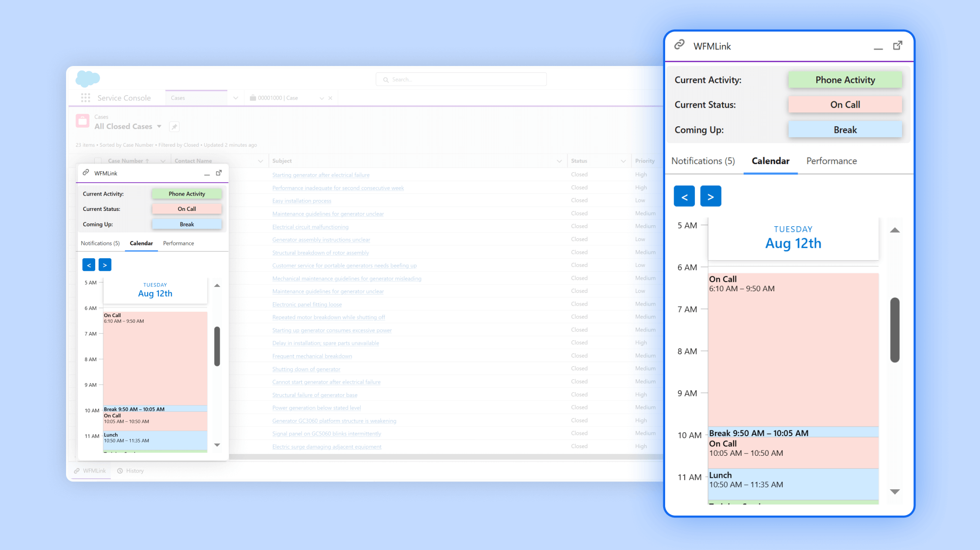Open the Status column dropdown menu
980x550 pixels.
point(623,161)
